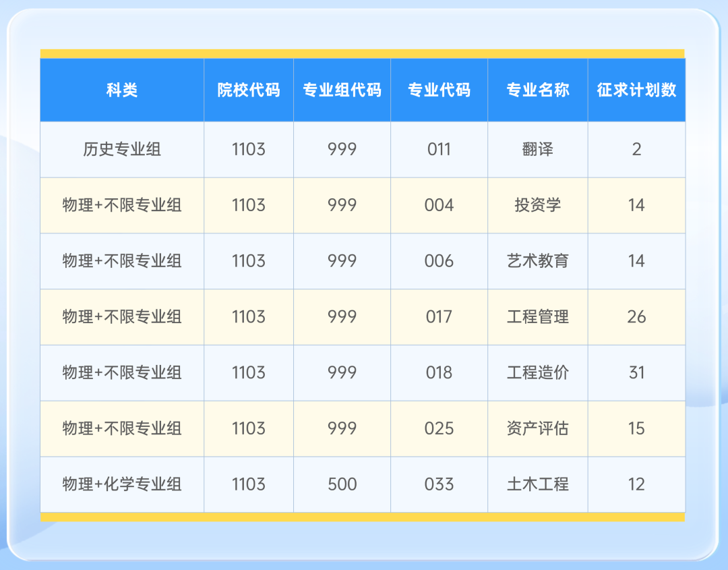This screenshot has width=728, height=570.
Task: Click the 院校代码 1103 in last row
Action: (x=248, y=484)
